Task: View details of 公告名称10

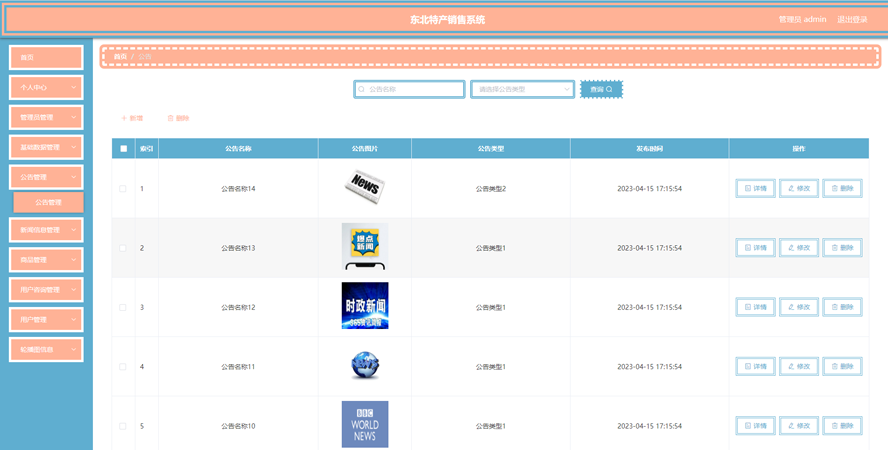Action: pyautogui.click(x=755, y=426)
